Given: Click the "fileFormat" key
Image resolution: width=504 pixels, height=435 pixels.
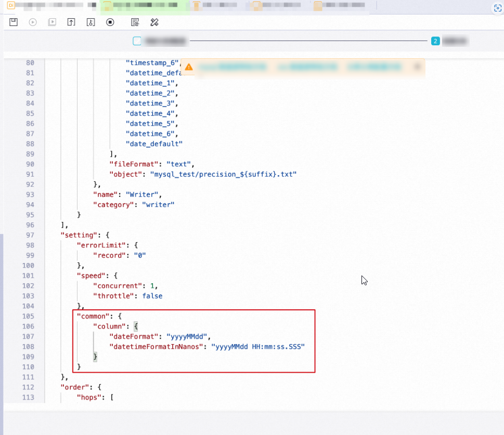Looking at the screenshot, I should coord(134,164).
